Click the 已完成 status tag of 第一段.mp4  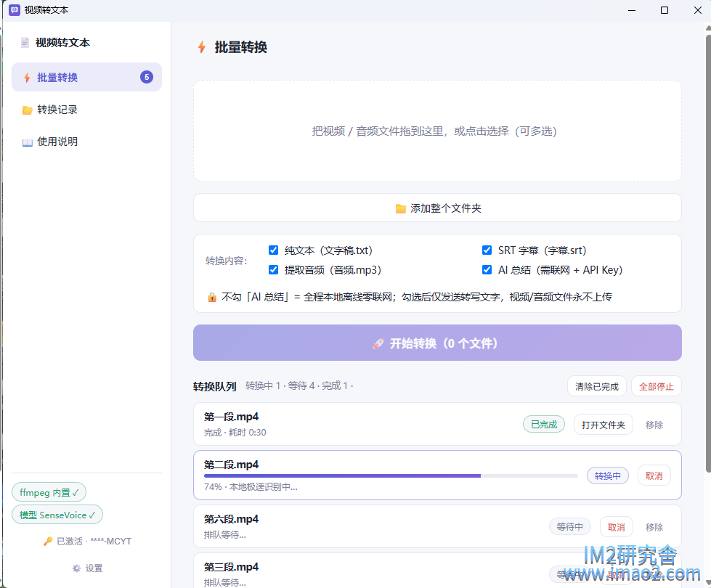(x=544, y=425)
